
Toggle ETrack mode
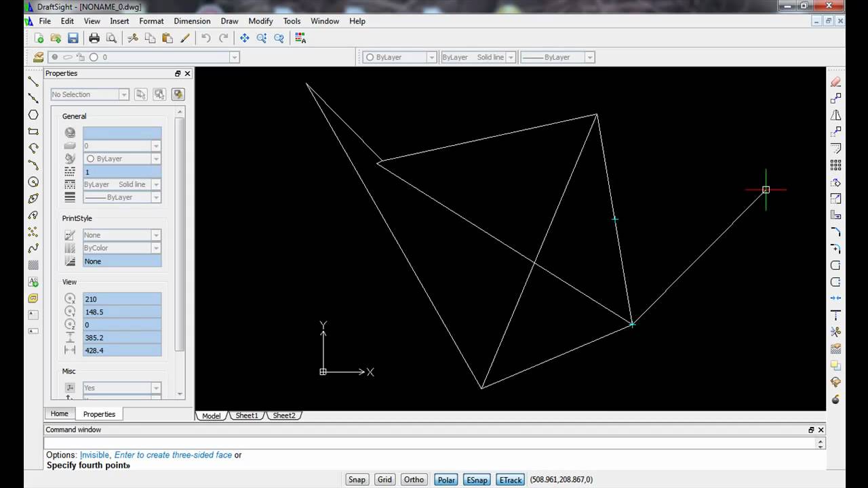tap(510, 480)
